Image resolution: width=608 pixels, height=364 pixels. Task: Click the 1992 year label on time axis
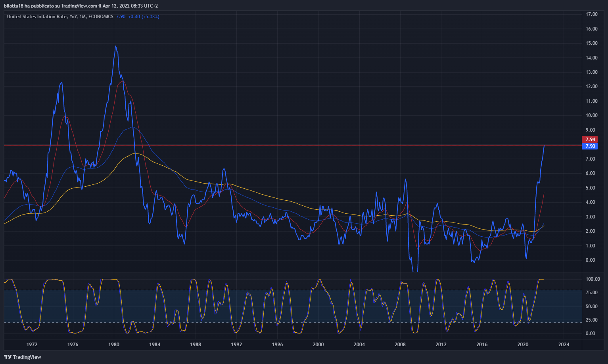click(x=236, y=345)
